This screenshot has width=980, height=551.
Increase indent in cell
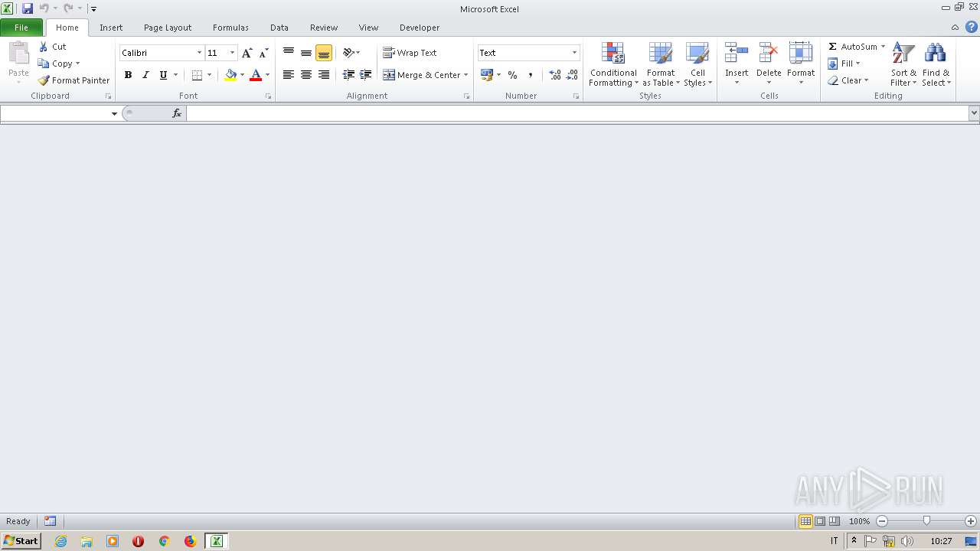[x=366, y=75]
